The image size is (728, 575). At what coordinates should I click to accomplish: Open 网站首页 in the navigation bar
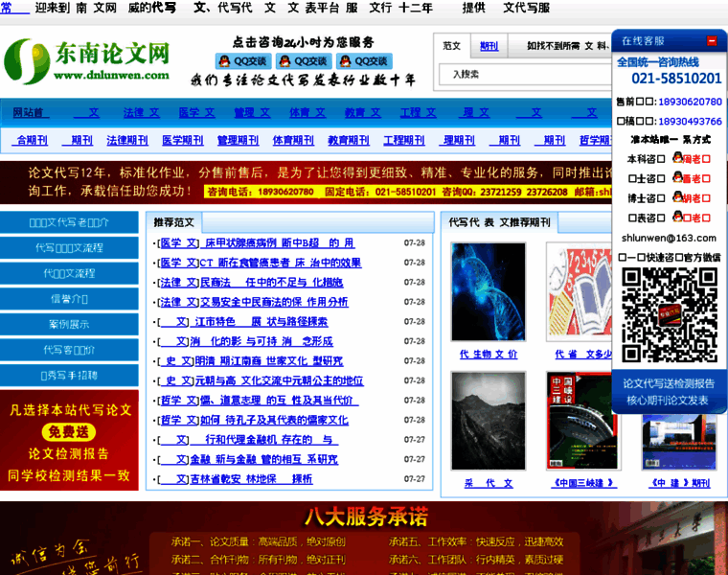point(27,113)
